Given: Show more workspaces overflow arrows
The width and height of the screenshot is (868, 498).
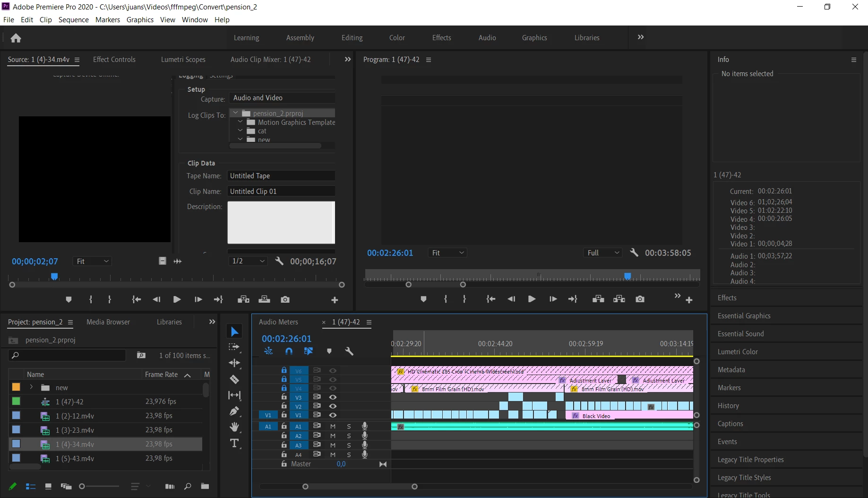Looking at the screenshot, I should tap(641, 37).
